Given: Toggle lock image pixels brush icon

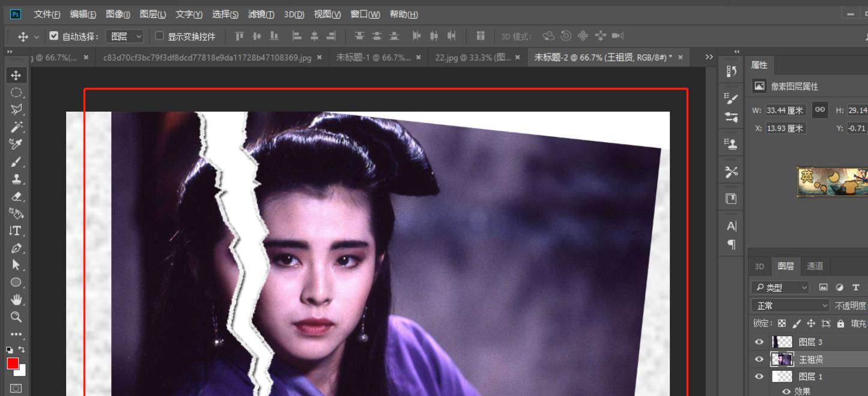Looking at the screenshot, I should click(797, 323).
